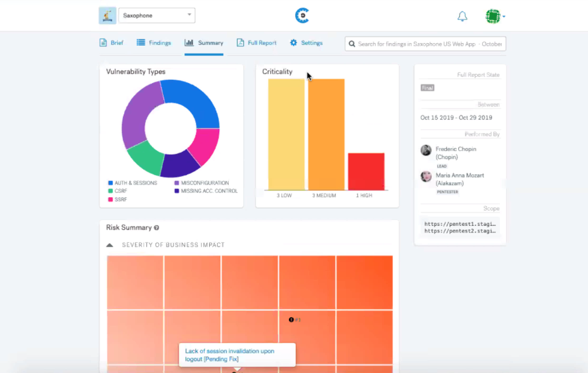This screenshot has height=373, width=588.
Task: Toggle Misconfiguration legend swatch
Action: [177, 183]
